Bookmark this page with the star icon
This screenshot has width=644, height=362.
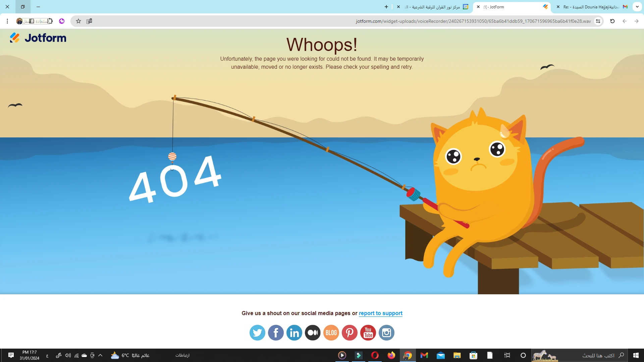(78, 21)
